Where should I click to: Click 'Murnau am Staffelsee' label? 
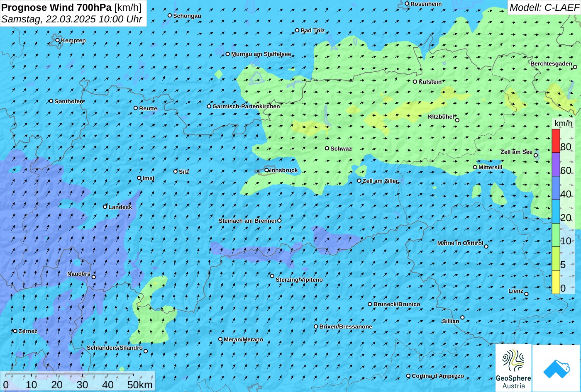(261, 54)
